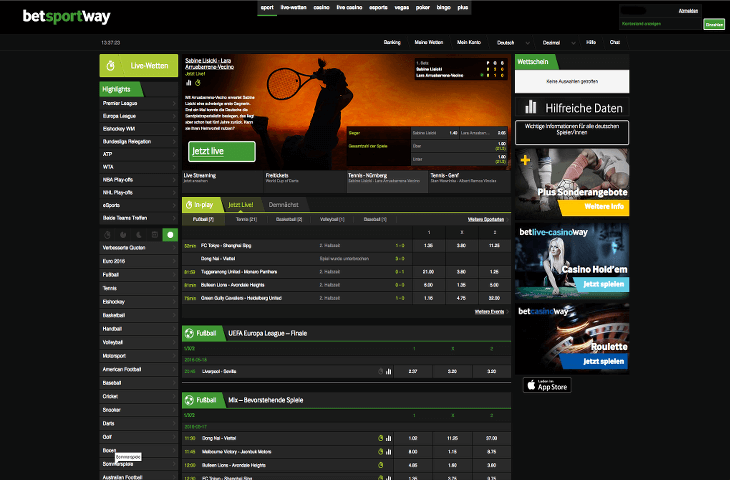Open Banking in the account bar
730x480 pixels.
(x=392, y=42)
